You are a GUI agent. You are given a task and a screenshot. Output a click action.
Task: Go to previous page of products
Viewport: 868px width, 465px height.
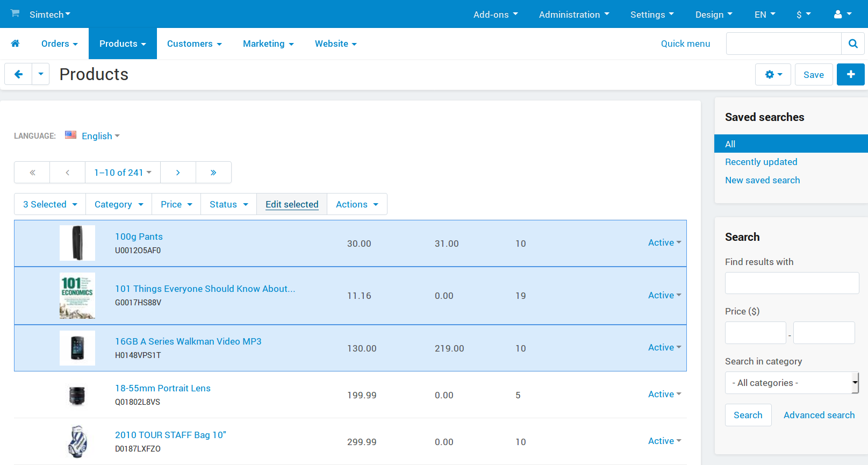coord(68,173)
